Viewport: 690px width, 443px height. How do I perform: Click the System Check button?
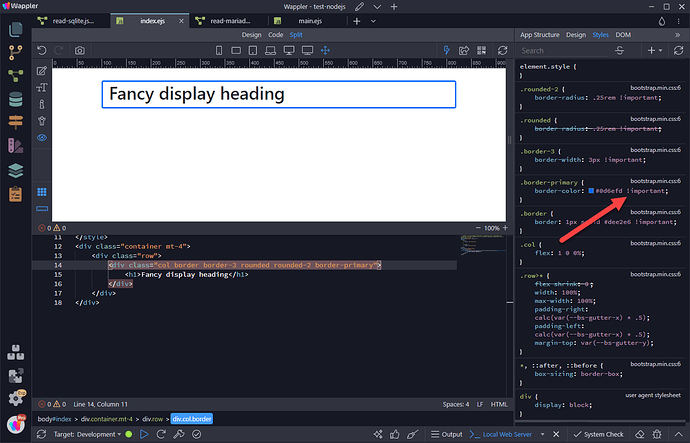[x=599, y=434]
